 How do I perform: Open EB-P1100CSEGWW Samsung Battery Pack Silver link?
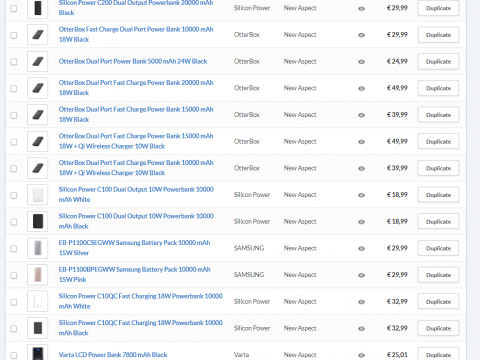coord(134,248)
